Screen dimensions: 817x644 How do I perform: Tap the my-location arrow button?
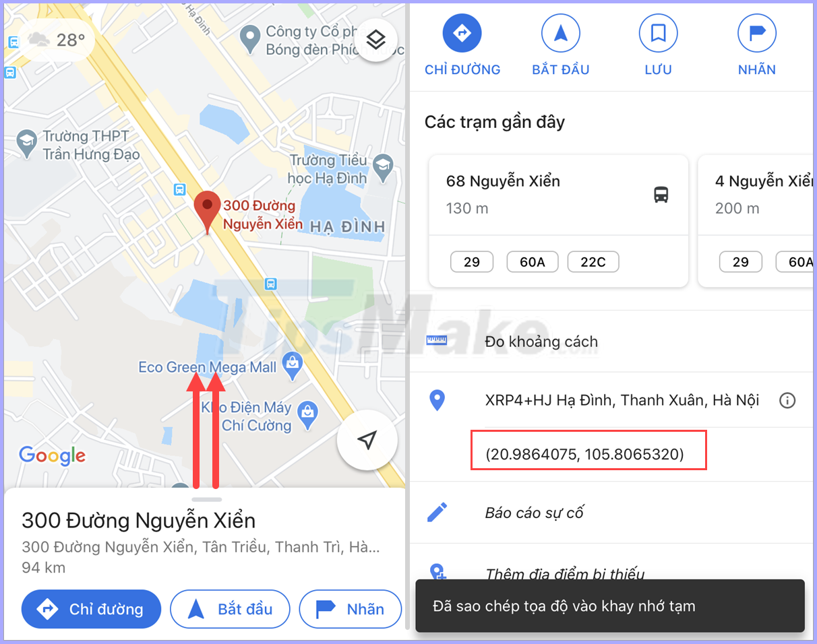pyautogui.click(x=367, y=441)
